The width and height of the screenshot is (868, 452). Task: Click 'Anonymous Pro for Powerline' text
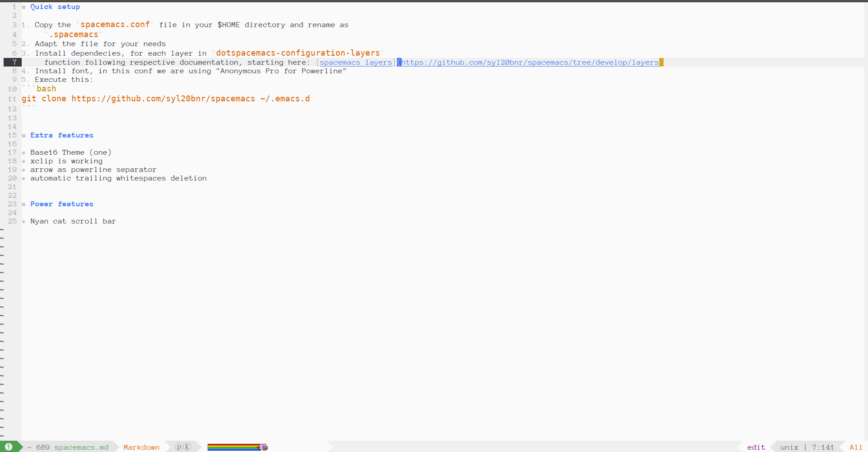(281, 71)
